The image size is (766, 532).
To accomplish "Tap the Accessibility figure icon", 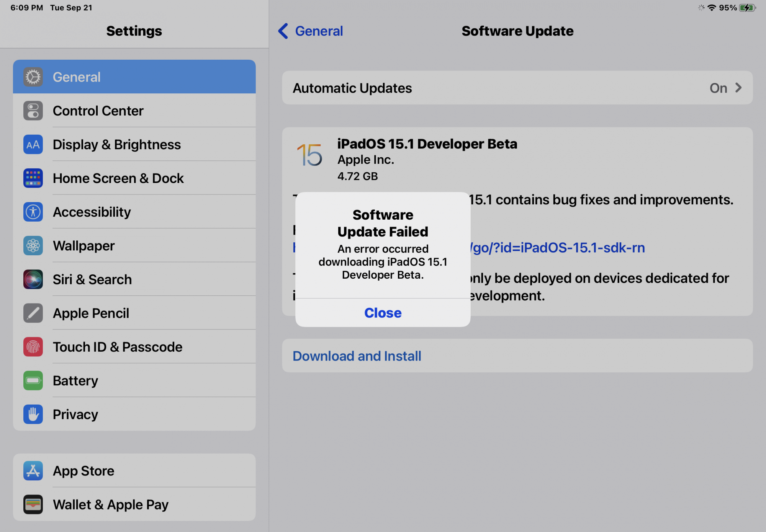I will point(33,212).
